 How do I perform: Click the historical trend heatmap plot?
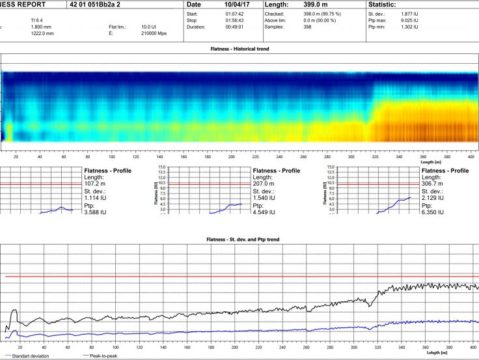[x=240, y=107]
